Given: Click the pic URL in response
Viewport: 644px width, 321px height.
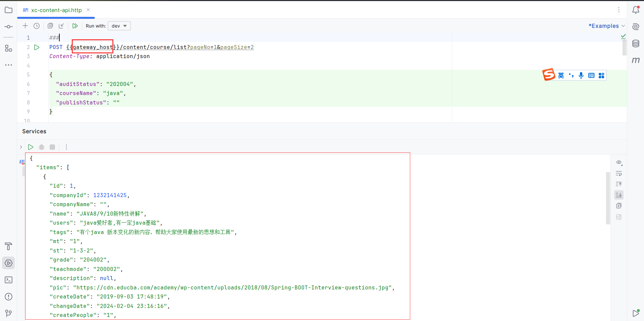Looking at the screenshot, I should 232,288.
